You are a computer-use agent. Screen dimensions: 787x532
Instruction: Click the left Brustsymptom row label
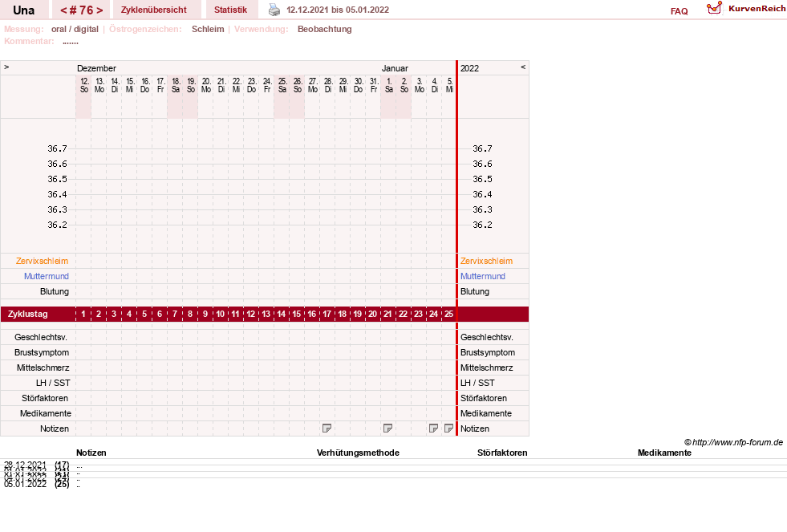tap(42, 352)
